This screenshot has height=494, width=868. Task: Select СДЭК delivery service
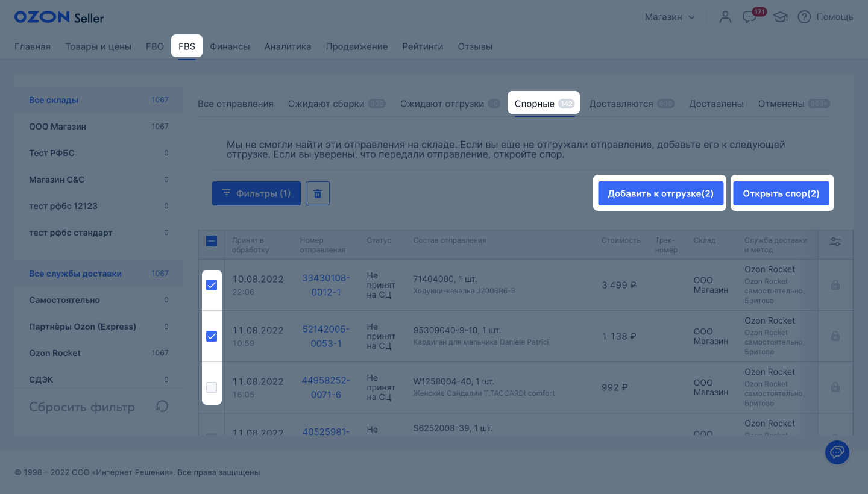99,380
